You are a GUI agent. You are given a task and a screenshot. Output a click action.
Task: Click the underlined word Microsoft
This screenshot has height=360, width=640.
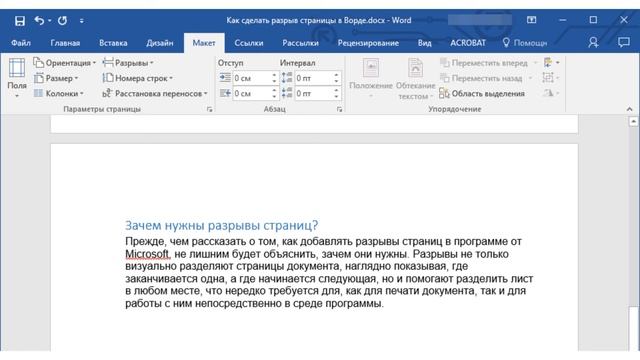point(147,254)
